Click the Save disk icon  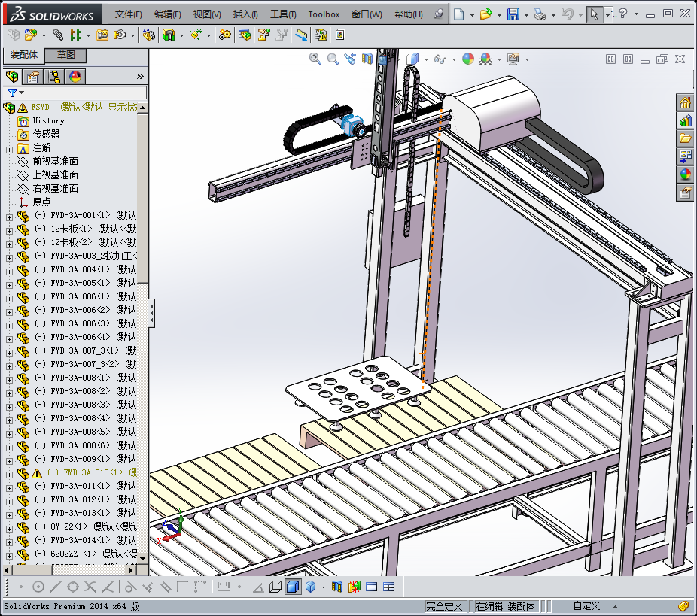513,14
